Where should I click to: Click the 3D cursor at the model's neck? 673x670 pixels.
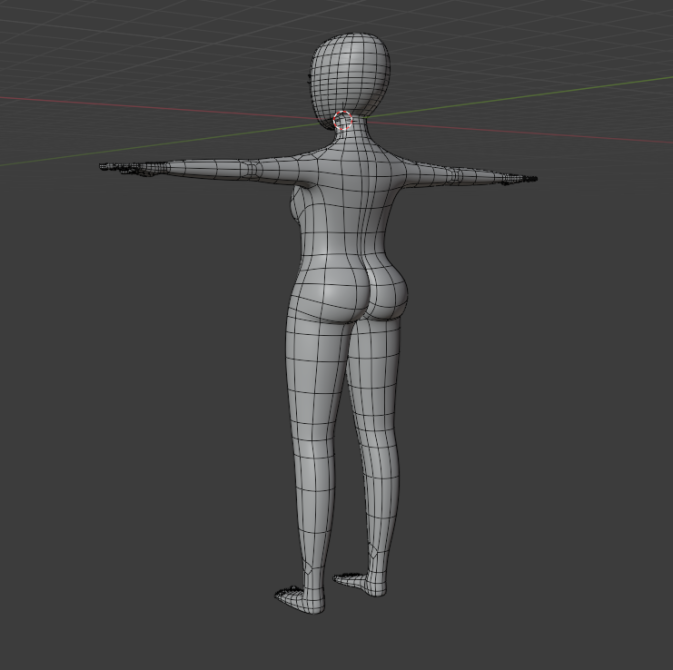pos(343,120)
